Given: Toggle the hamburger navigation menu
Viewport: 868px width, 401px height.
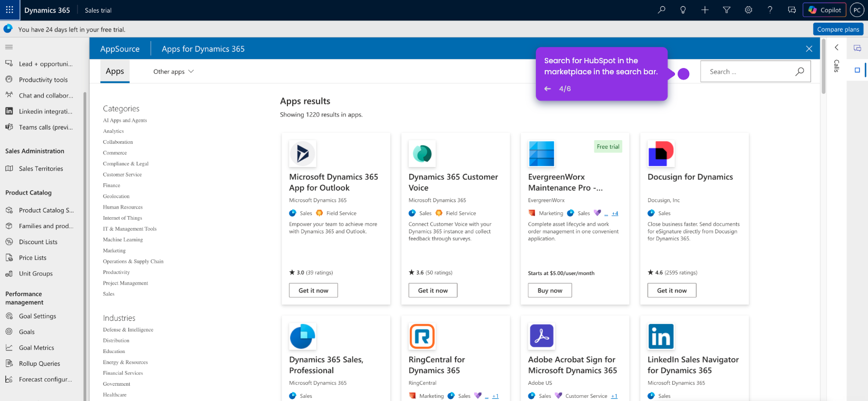Looking at the screenshot, I should click(x=9, y=47).
